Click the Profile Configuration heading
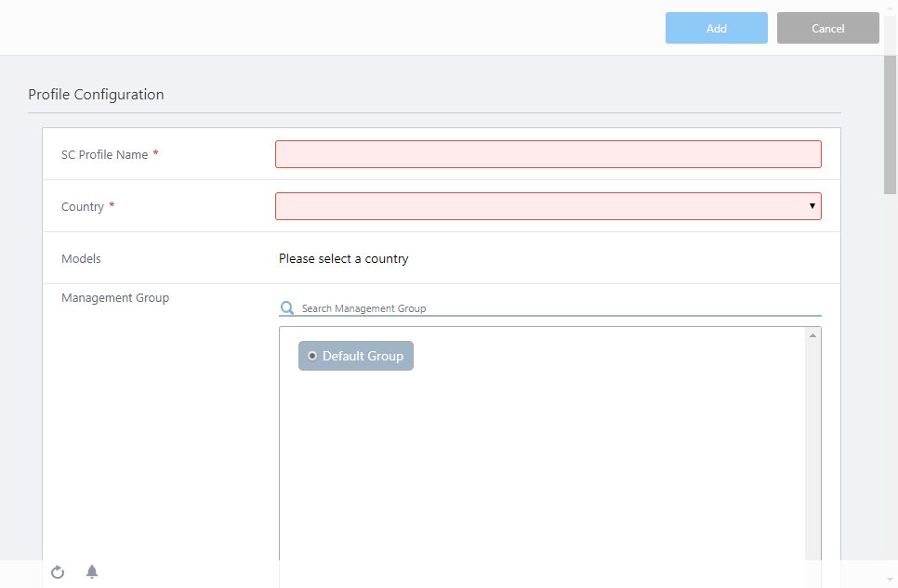The image size is (898, 588). point(96,95)
